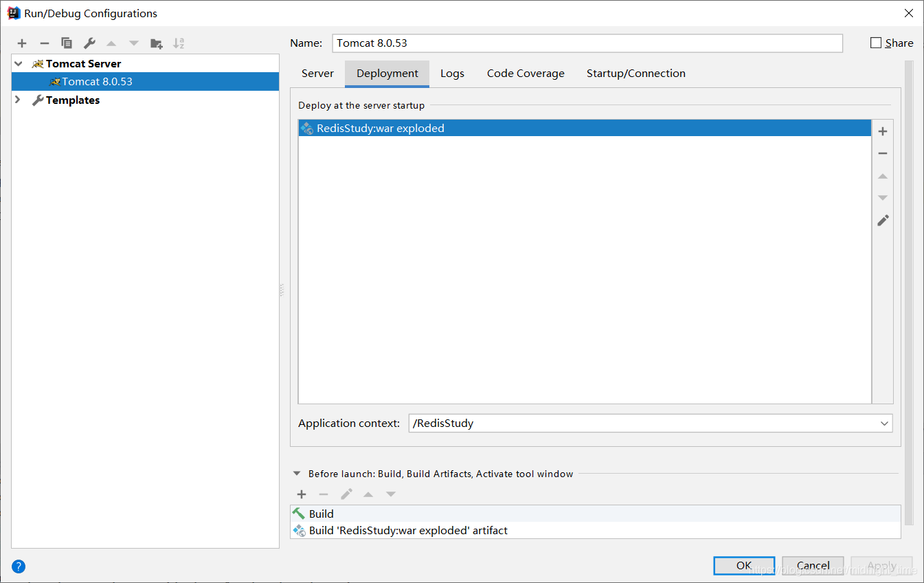Remove before launch task
This screenshot has width=924, height=583.
(324, 494)
